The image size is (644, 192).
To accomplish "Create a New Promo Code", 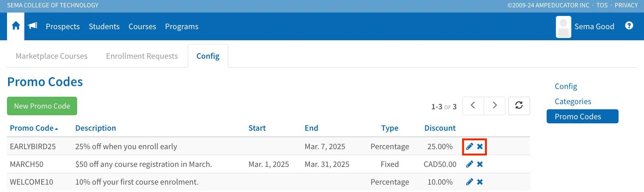I will 42,106.
